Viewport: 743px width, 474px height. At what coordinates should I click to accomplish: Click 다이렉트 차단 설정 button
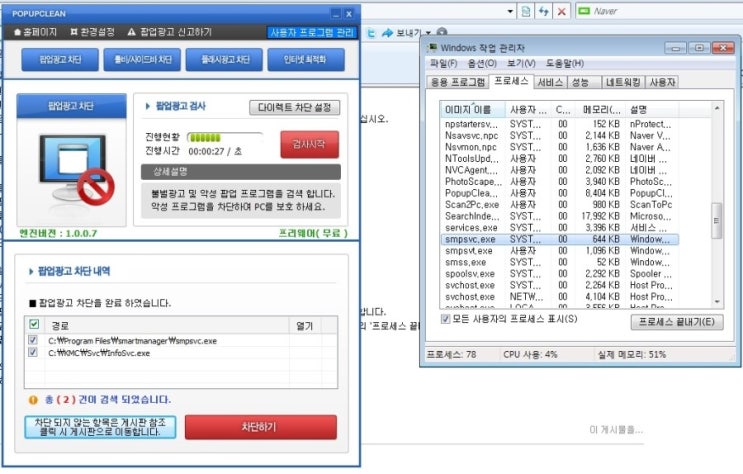coord(294,108)
